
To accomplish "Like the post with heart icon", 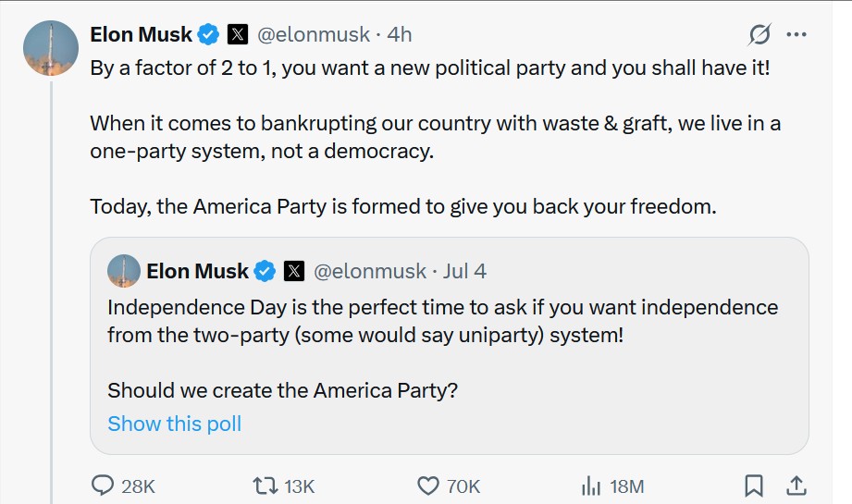I will [x=427, y=486].
